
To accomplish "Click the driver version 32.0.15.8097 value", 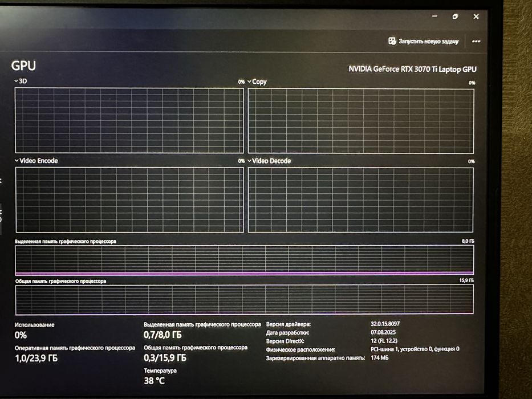I will point(385,324).
